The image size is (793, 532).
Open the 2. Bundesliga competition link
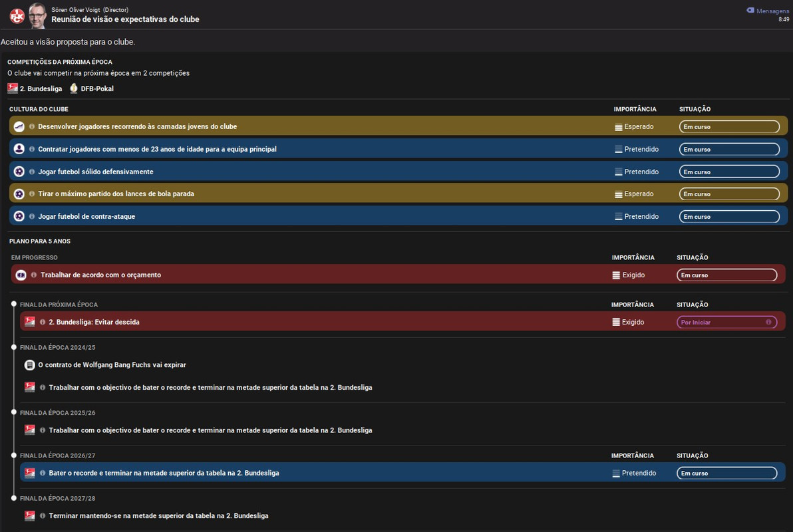[x=41, y=88]
